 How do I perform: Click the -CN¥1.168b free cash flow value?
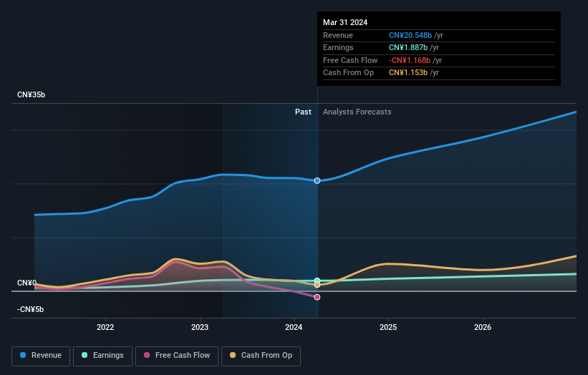(x=410, y=60)
